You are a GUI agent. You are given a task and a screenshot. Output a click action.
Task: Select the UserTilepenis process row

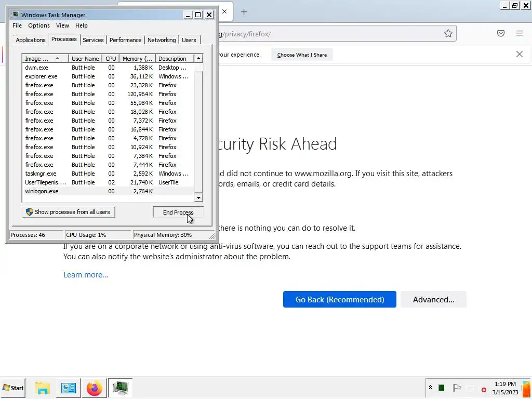(x=108, y=182)
